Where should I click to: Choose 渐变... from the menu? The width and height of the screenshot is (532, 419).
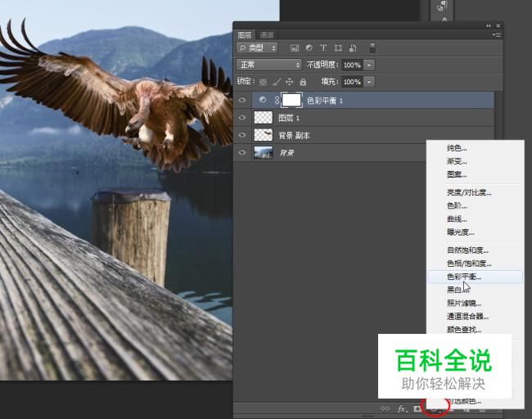[457, 161]
